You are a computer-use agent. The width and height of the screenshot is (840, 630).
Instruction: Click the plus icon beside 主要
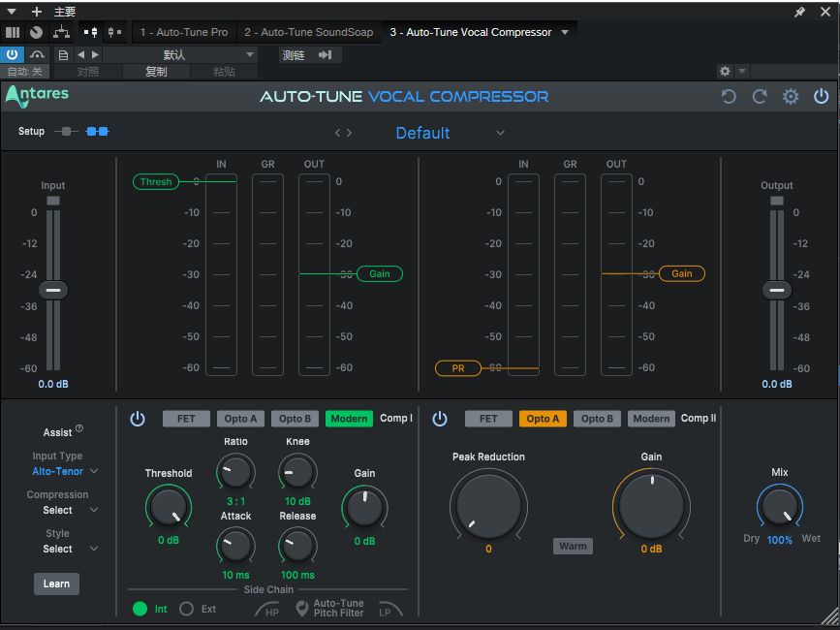37,12
